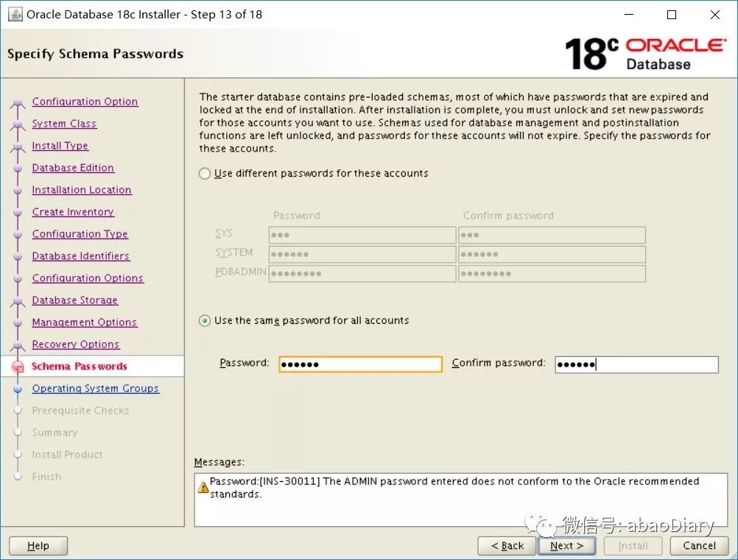Click the disabled Install button
The height and width of the screenshot is (560, 738).
(x=633, y=546)
